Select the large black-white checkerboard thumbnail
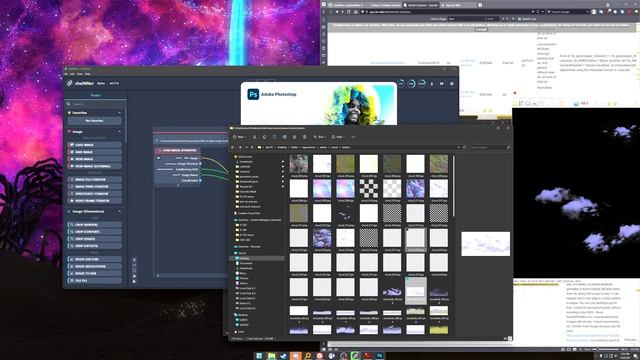The image size is (640, 360). 369,189
